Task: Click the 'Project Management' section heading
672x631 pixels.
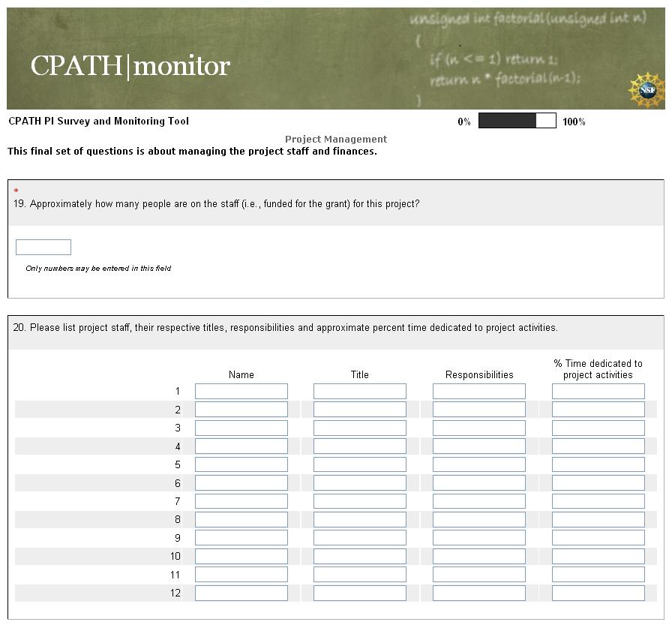Action: tap(336, 140)
